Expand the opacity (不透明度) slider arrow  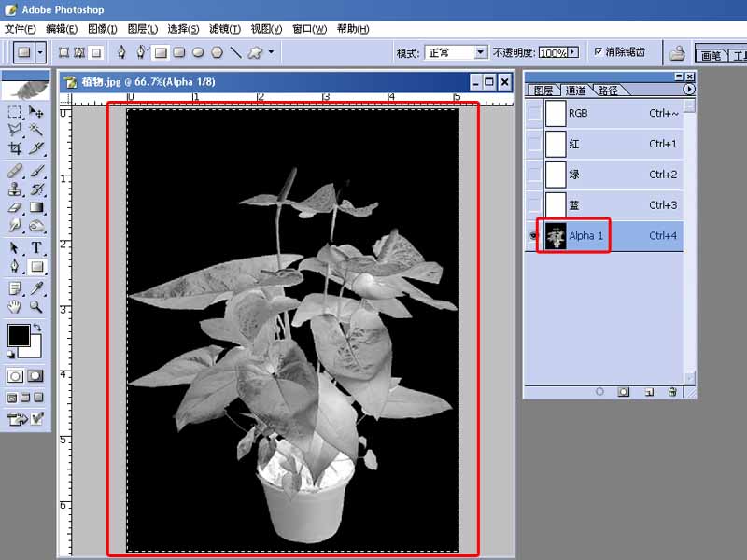tap(573, 52)
